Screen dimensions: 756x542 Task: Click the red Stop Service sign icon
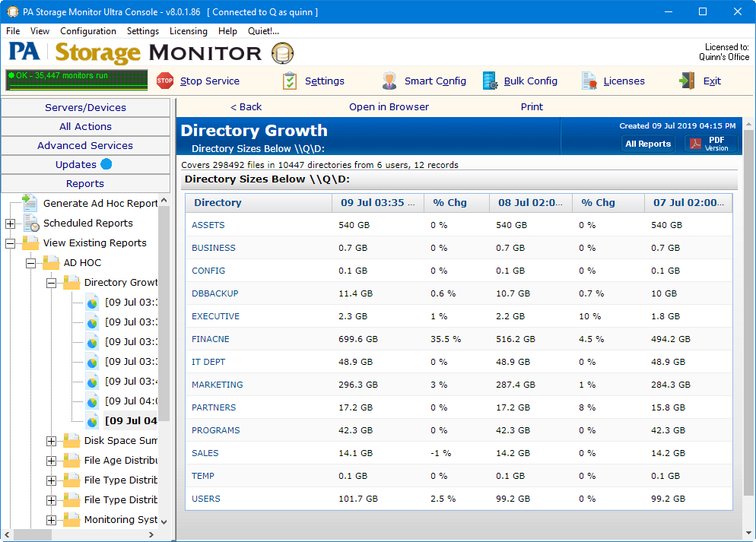(165, 81)
